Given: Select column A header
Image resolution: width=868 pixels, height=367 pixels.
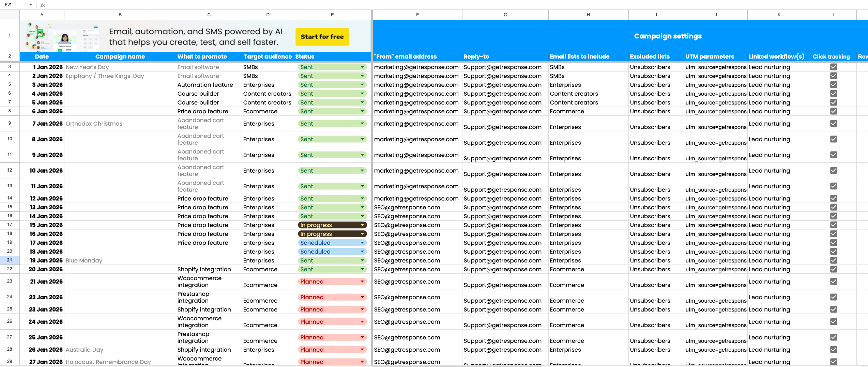Looking at the screenshot, I should (42, 15).
